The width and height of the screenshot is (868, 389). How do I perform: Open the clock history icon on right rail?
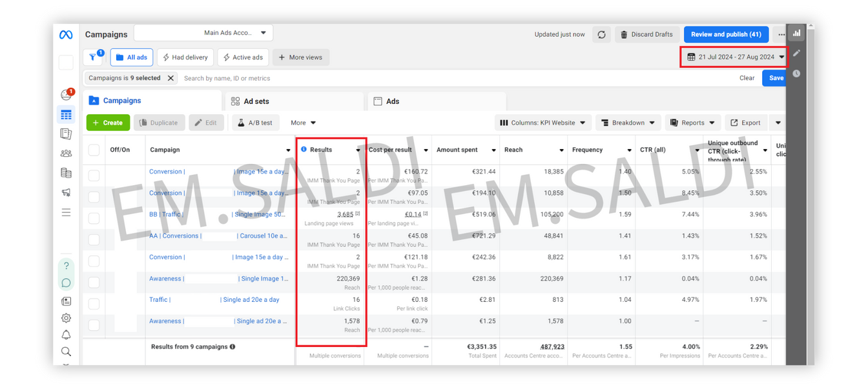(797, 74)
